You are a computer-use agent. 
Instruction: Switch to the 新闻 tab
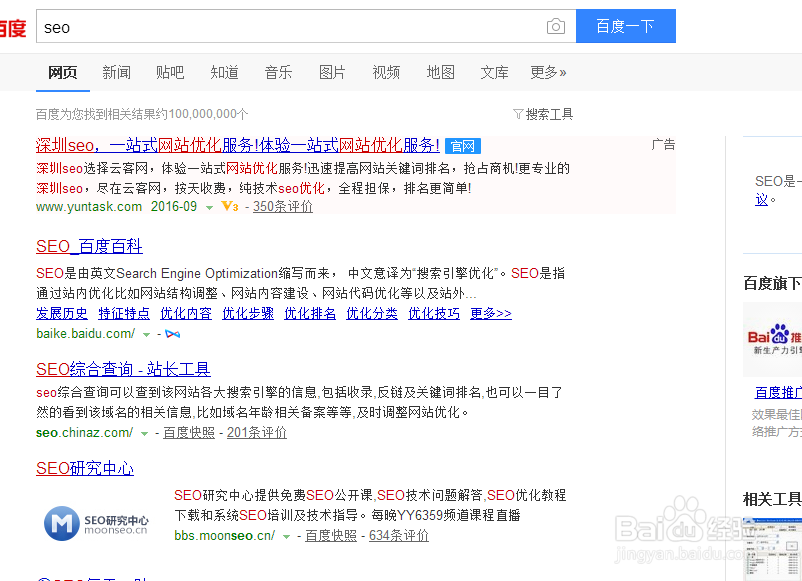click(x=116, y=73)
